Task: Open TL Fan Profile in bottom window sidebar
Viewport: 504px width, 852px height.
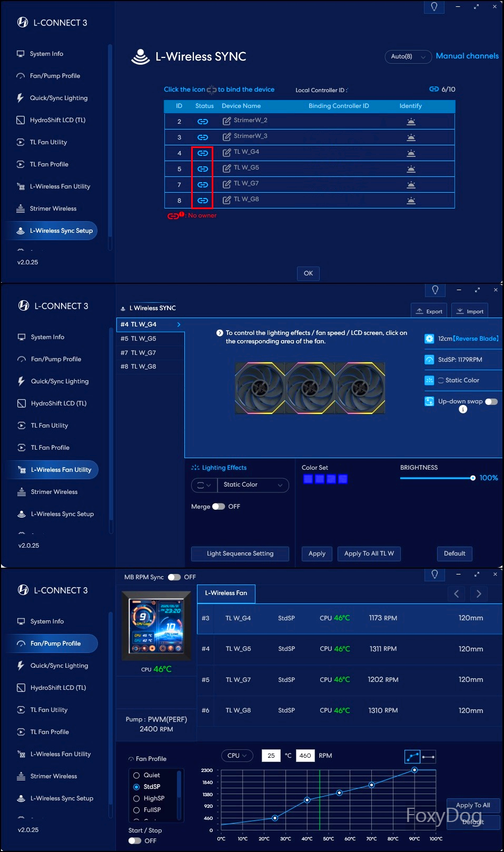Action: click(x=50, y=732)
